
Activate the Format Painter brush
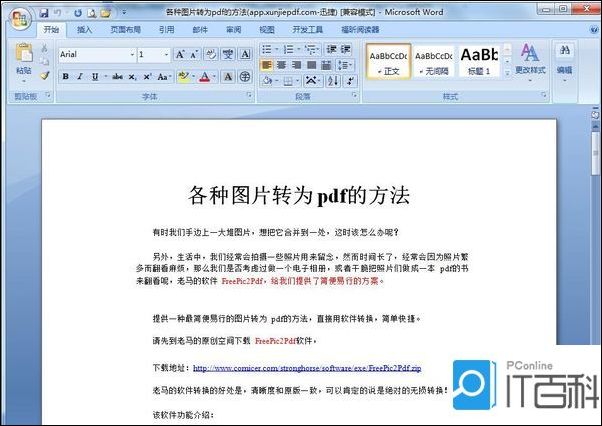(45, 76)
